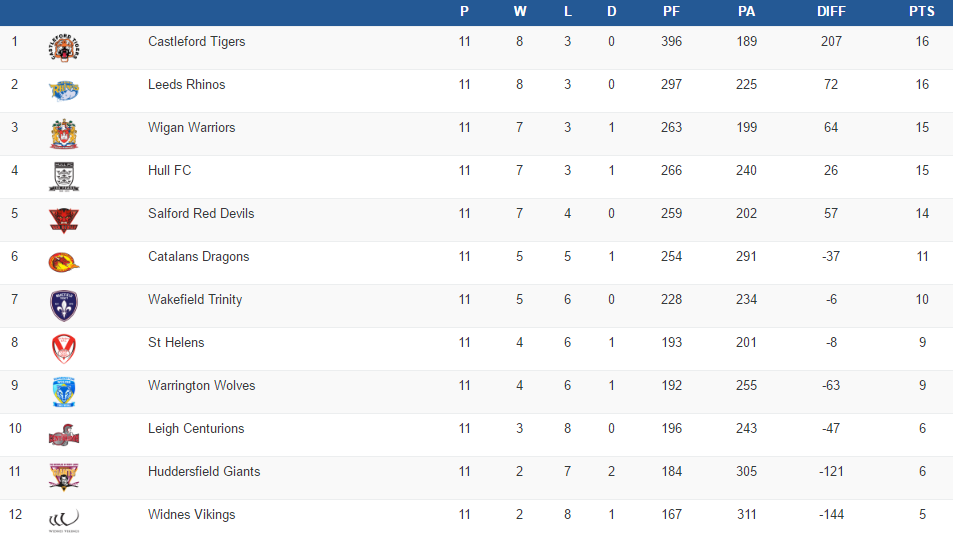Viewport: 953px width, 539px height.
Task: Select the Wigan Warriors crest icon
Action: (64, 133)
